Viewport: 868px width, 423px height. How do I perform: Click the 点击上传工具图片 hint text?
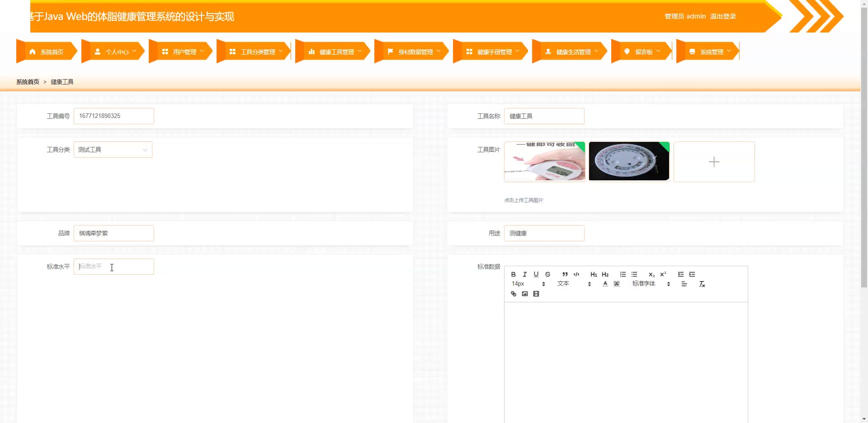click(x=524, y=200)
